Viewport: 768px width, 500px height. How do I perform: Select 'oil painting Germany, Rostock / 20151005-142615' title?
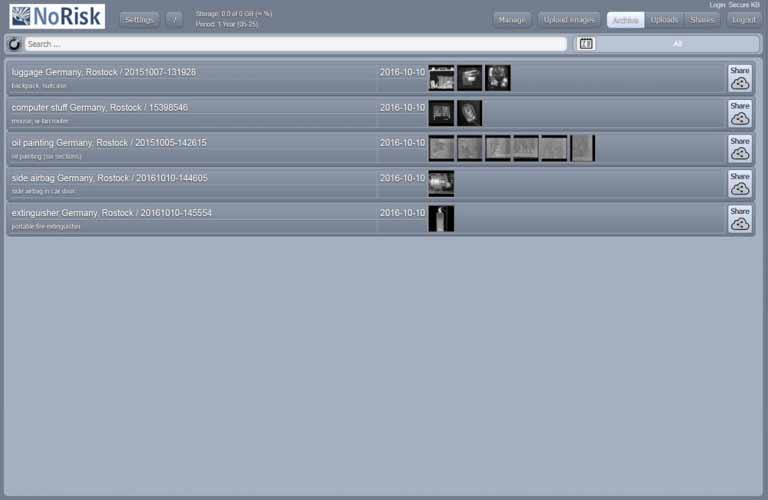[x=109, y=143]
